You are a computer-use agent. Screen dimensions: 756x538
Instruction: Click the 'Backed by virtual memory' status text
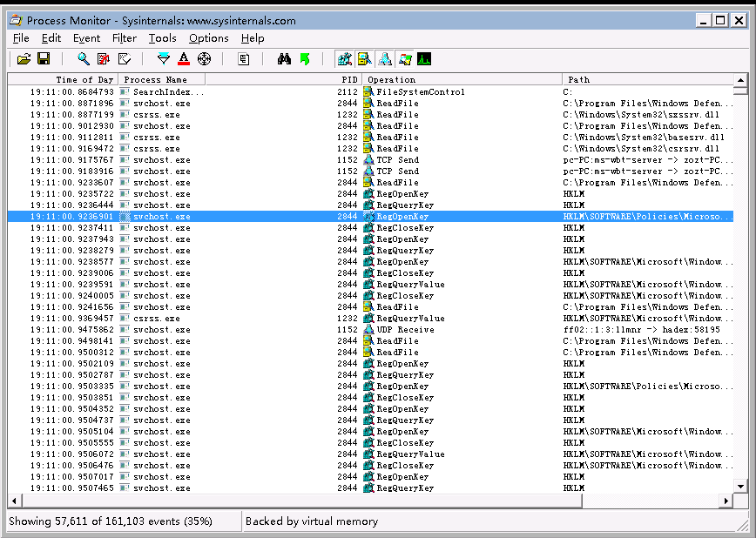point(312,521)
